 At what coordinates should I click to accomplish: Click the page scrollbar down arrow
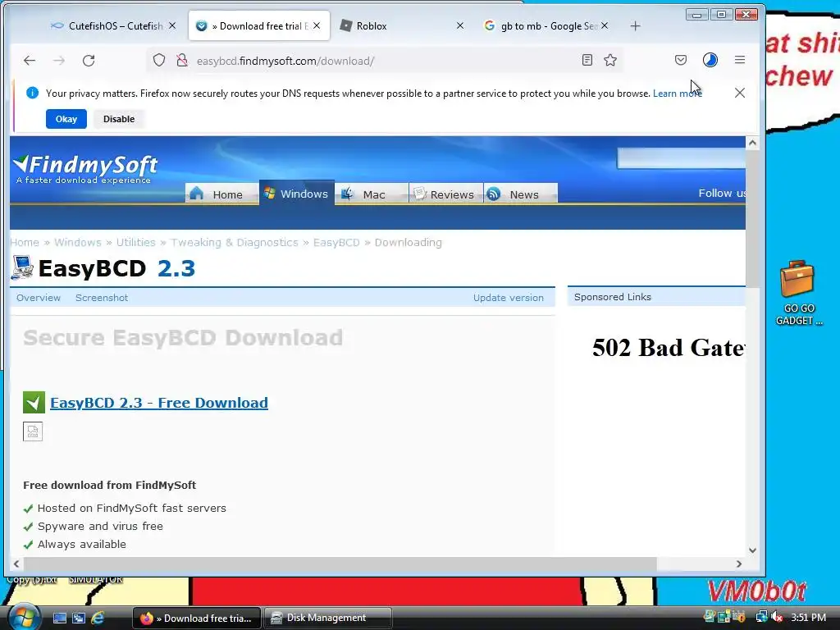point(752,550)
